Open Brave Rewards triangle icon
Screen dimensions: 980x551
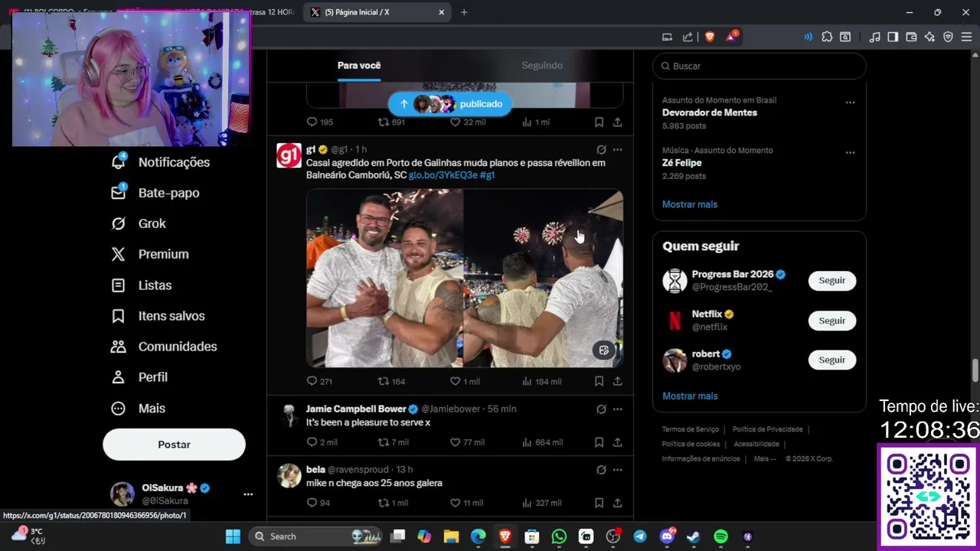(x=731, y=37)
